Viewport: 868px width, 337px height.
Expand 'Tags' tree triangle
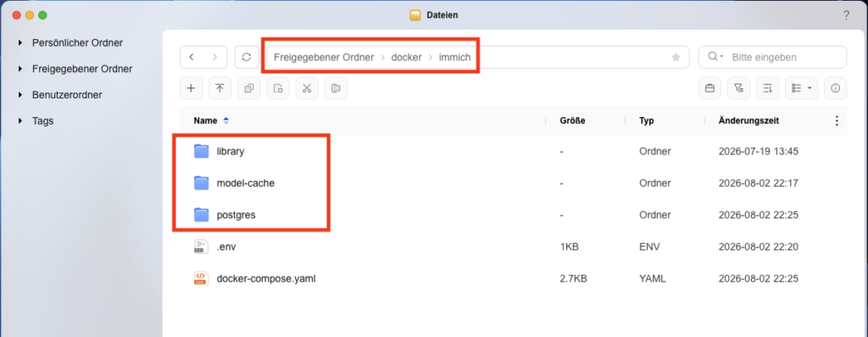20,121
